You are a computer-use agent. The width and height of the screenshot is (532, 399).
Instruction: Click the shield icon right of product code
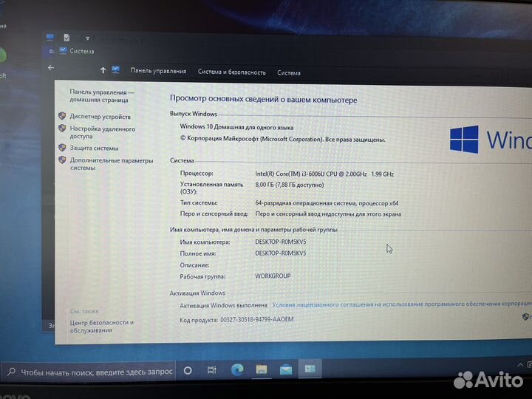(x=525, y=316)
